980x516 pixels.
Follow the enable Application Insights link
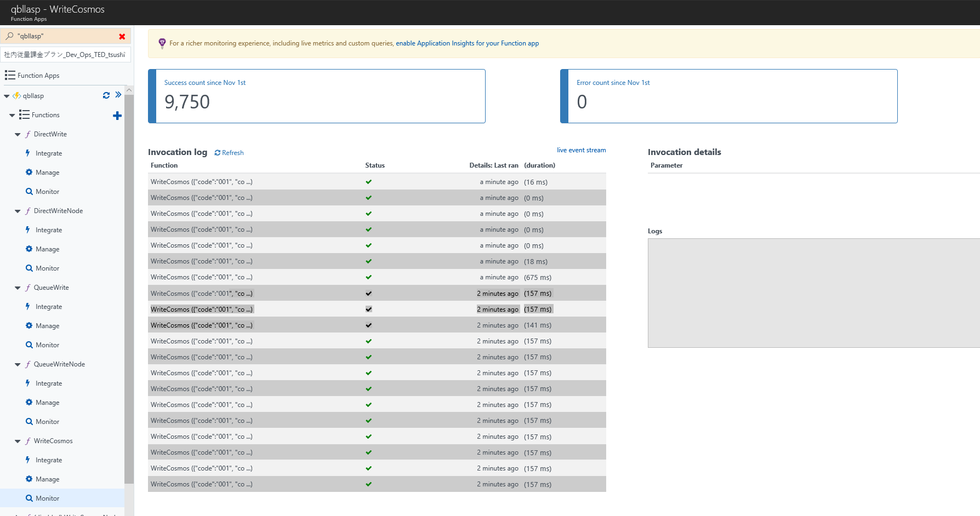pyautogui.click(x=468, y=43)
